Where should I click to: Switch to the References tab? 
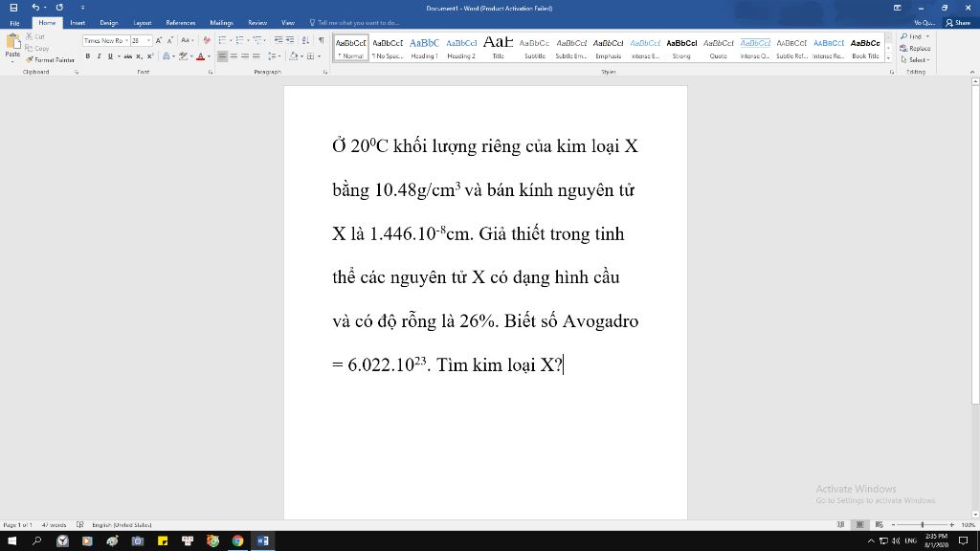[181, 23]
